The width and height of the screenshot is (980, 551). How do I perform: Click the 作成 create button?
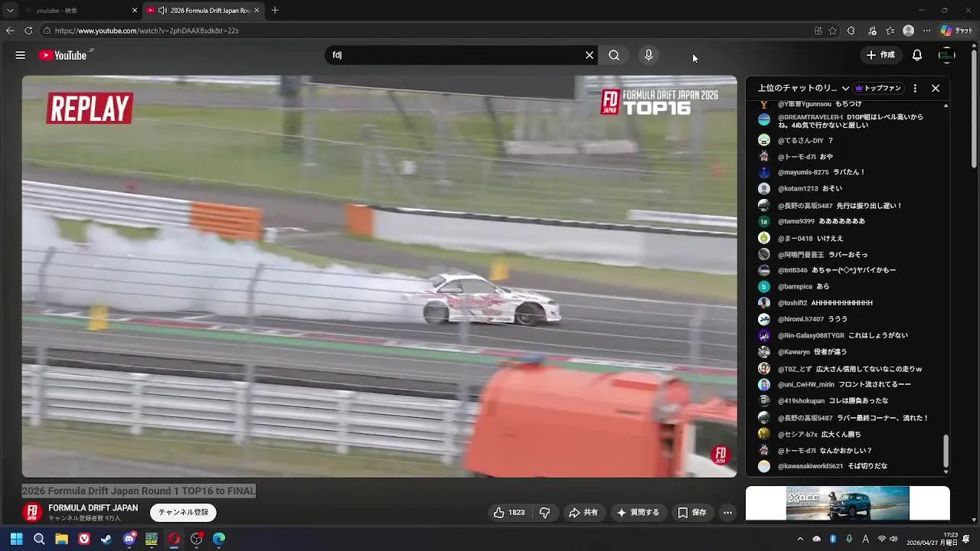click(x=880, y=55)
